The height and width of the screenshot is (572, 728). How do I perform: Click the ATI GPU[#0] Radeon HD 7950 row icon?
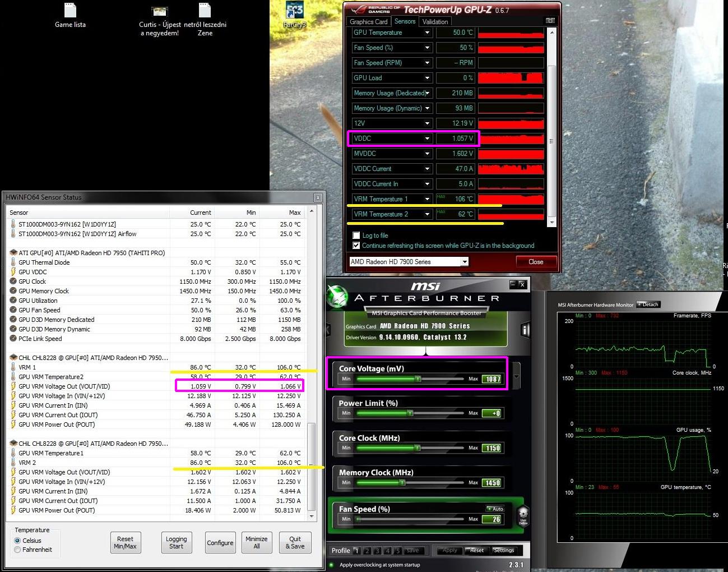coord(13,253)
